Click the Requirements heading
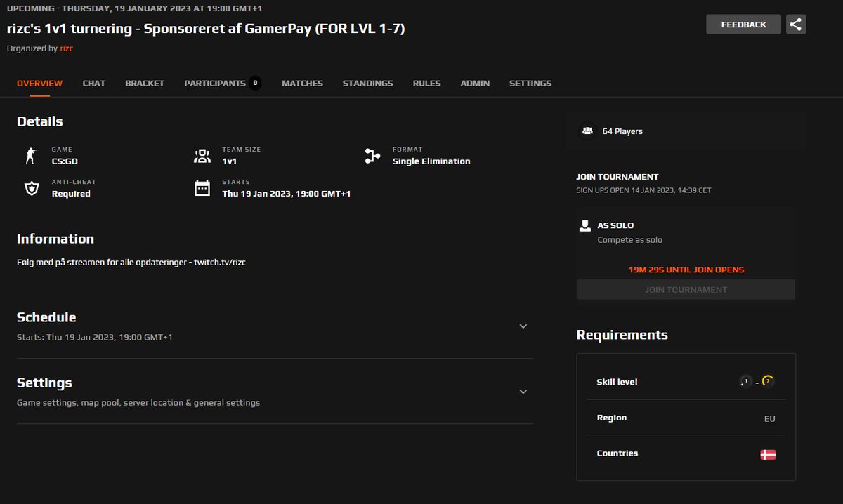843x504 pixels. coord(622,335)
